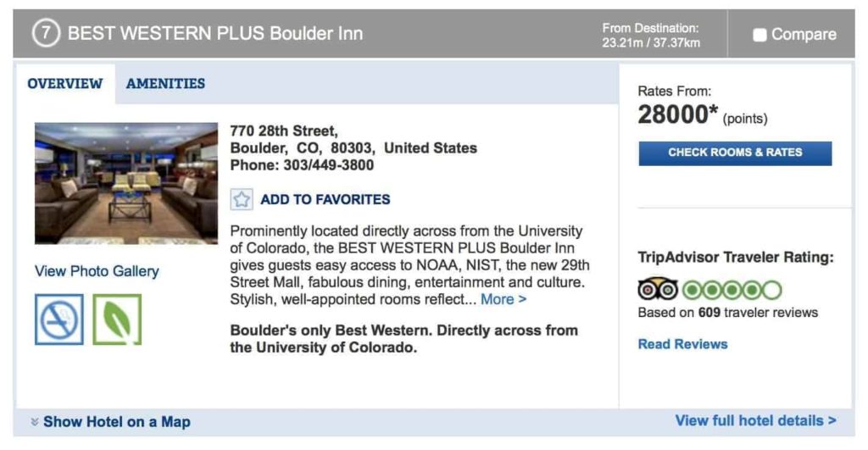The width and height of the screenshot is (868, 450).
Task: Click the green leaf eco icon
Action: point(117,319)
